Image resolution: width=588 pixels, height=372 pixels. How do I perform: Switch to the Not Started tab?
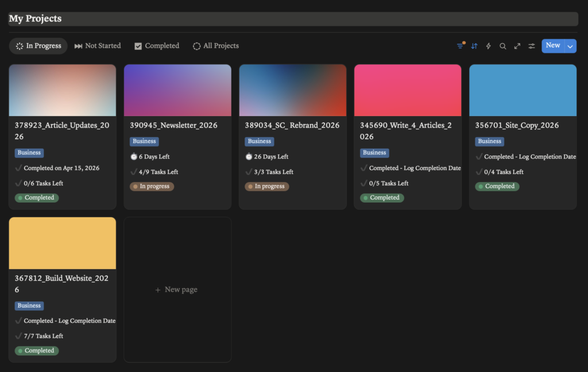click(98, 46)
